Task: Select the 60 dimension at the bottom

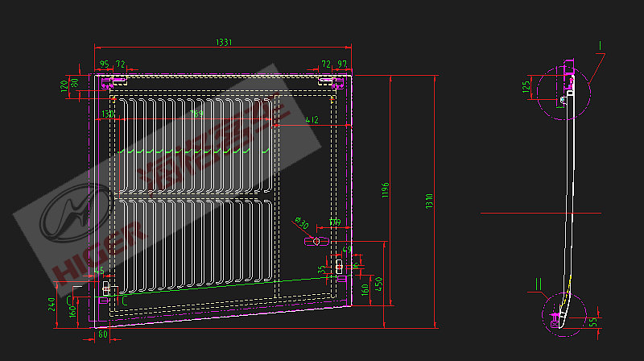Action: pyautogui.click(x=102, y=332)
